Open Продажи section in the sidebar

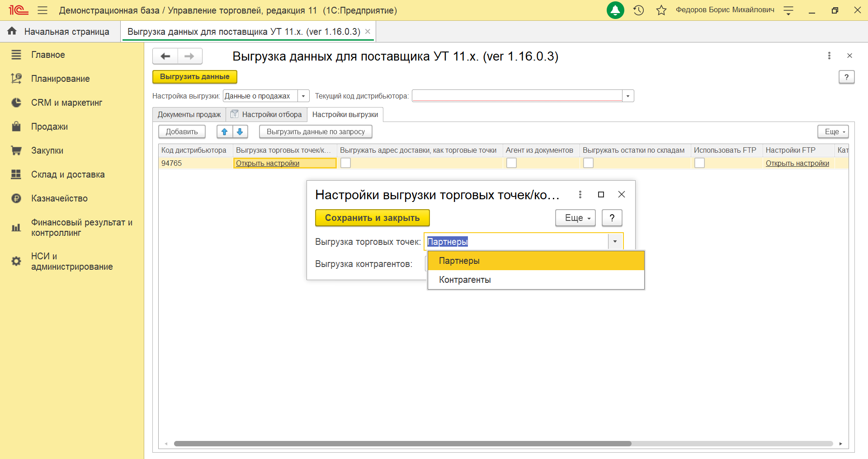pyautogui.click(x=49, y=126)
